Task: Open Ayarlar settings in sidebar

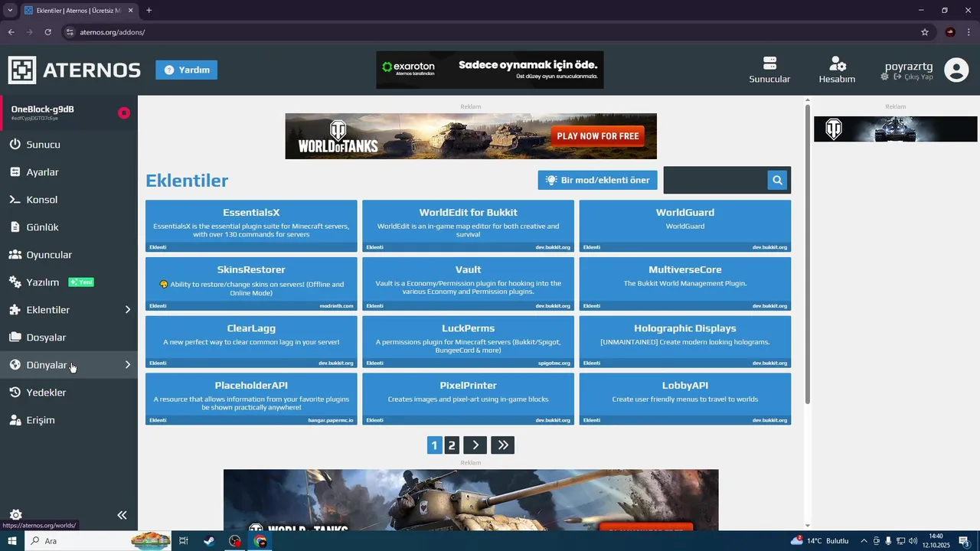Action: 69,172
